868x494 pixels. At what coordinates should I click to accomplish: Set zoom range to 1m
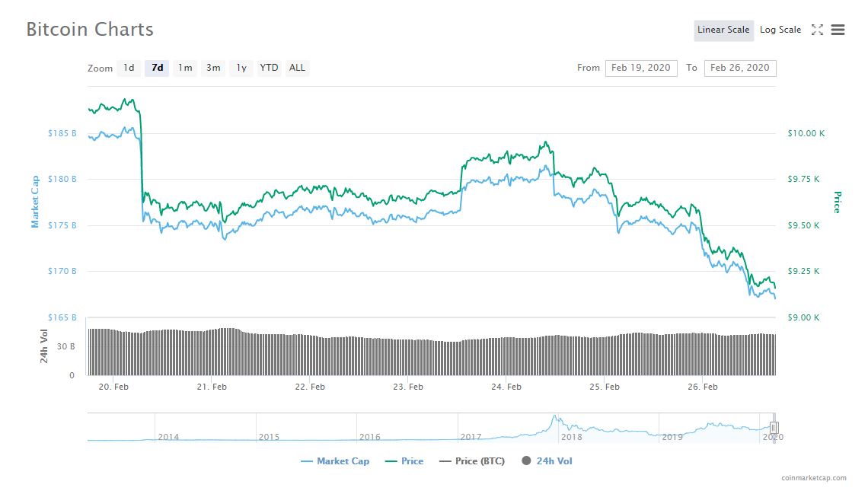[185, 68]
